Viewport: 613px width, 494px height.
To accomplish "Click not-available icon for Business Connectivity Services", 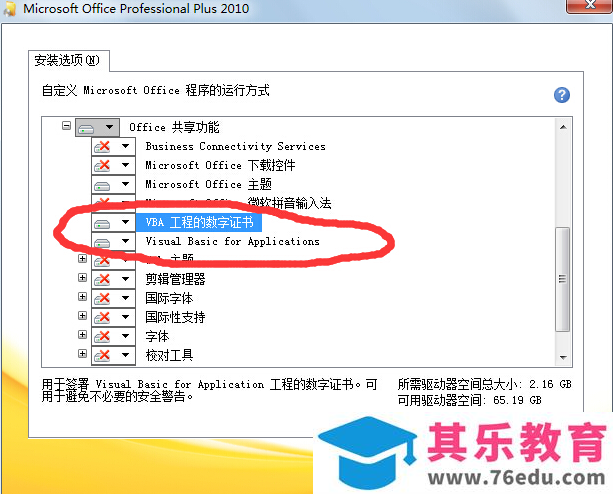I will click(x=102, y=147).
